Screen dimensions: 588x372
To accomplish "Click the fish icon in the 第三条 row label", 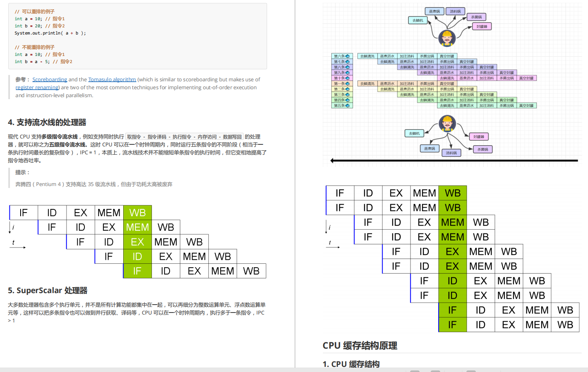I will [347, 95].
